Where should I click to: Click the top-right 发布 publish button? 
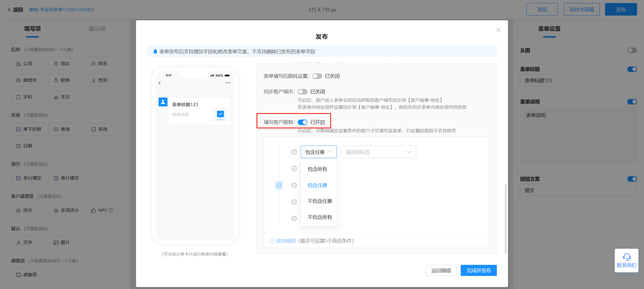(x=621, y=9)
